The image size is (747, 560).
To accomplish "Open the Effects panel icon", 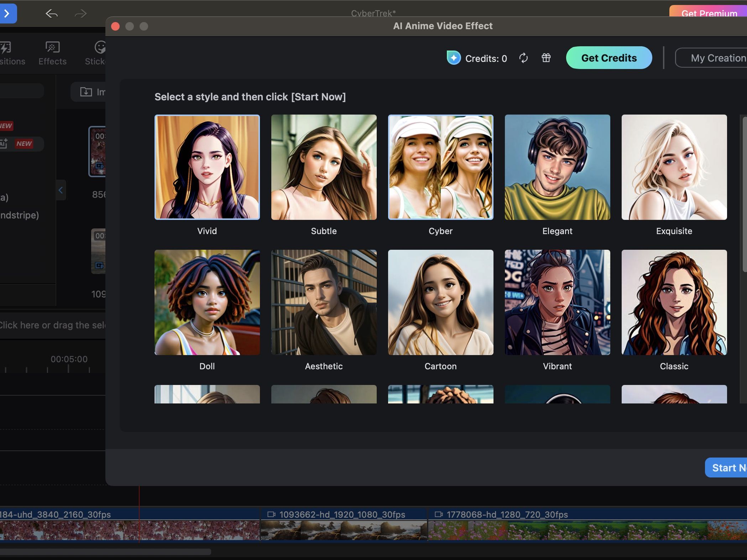I will pos(52,47).
